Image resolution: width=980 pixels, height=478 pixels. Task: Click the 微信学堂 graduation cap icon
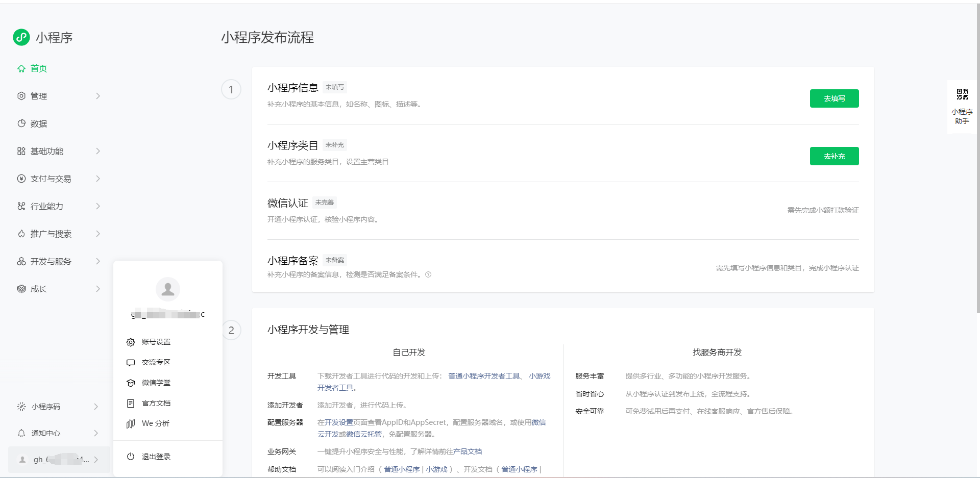(x=131, y=383)
